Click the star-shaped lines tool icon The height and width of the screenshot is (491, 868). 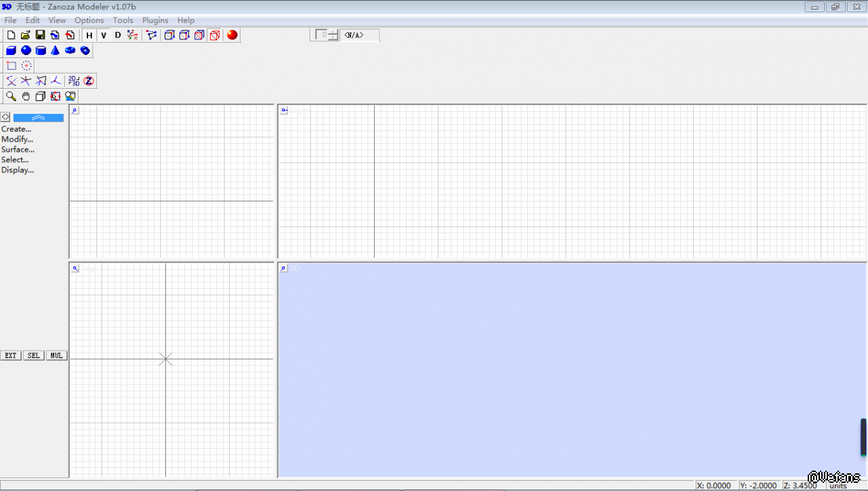point(26,81)
